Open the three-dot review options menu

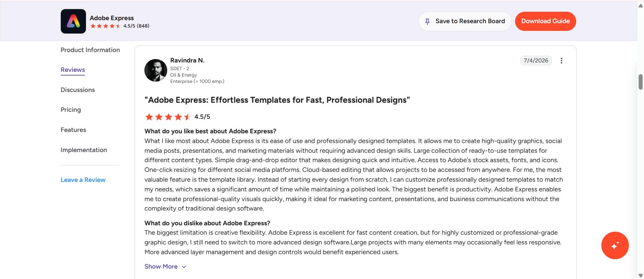pos(561,60)
